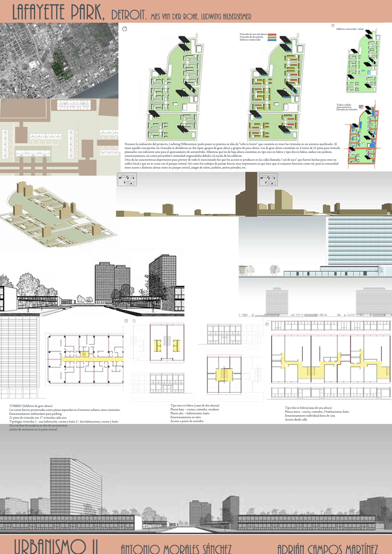Click the author name 'ADRIÁN CAMPOS MARTÍNEZ'
This screenshot has height=554, width=392.
[328, 549]
